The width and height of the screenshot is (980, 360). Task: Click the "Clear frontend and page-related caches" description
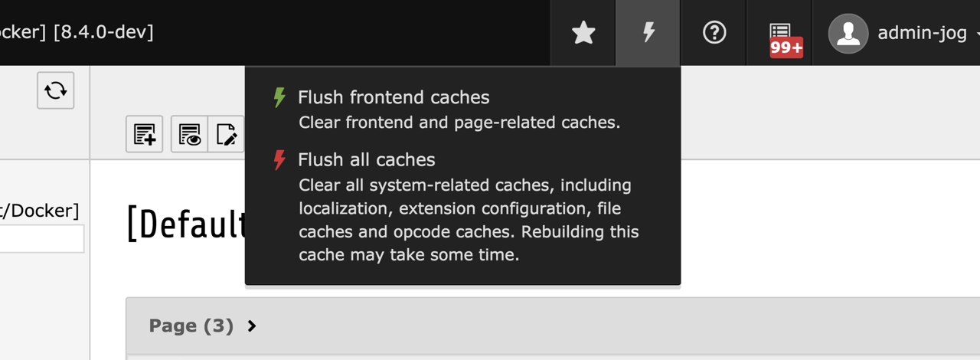pos(459,123)
